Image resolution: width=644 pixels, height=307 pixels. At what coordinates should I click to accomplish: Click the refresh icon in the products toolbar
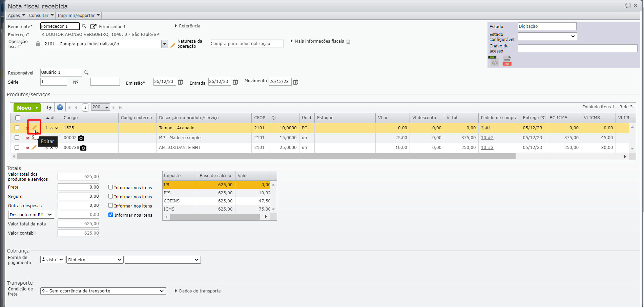[49, 108]
